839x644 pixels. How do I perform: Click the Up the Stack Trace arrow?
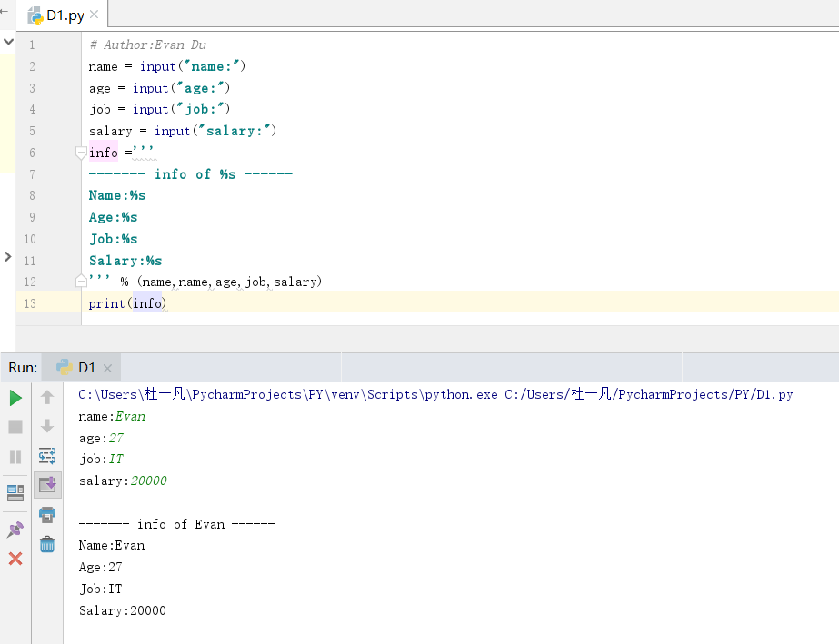pyautogui.click(x=47, y=398)
